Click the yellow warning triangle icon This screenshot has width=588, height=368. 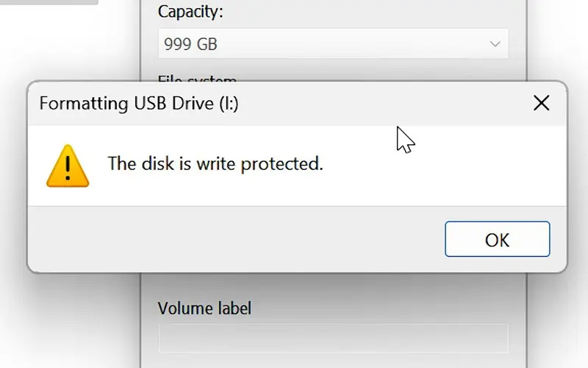[x=68, y=166]
